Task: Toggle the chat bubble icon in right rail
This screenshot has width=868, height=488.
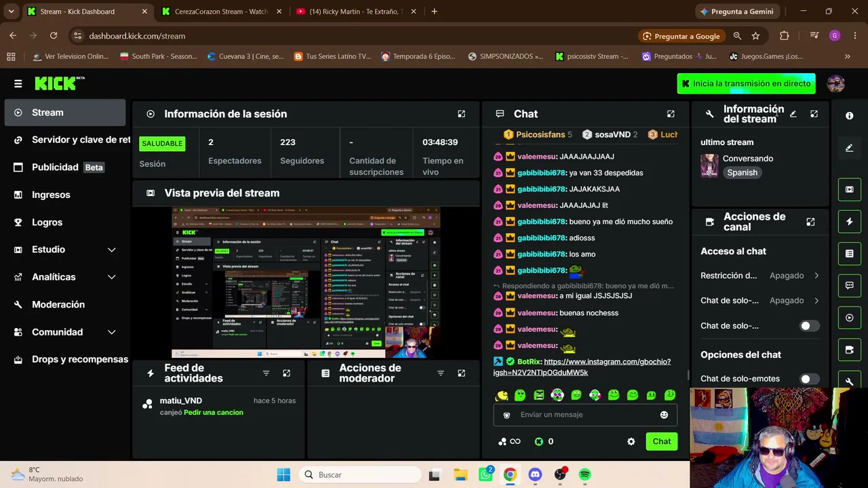Action: 849,285
